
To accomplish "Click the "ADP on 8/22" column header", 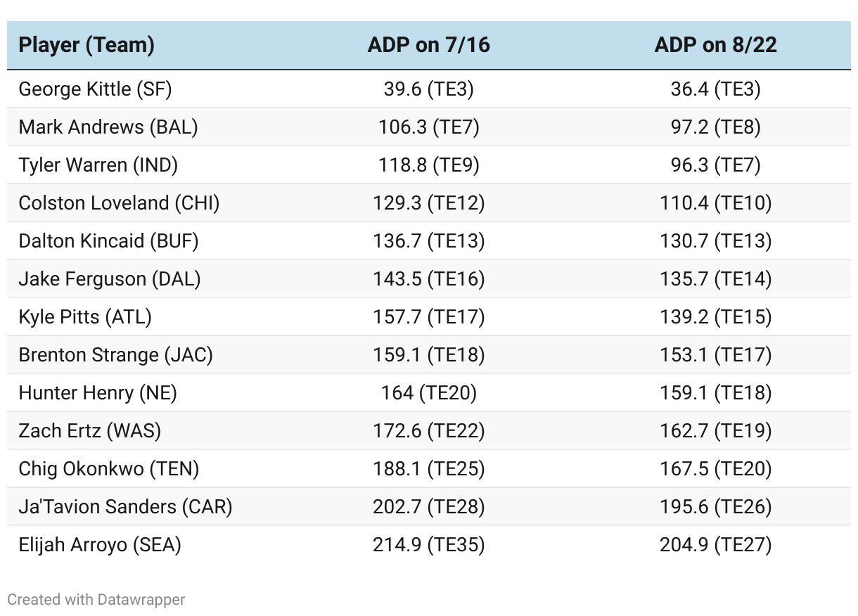I will click(715, 45).
